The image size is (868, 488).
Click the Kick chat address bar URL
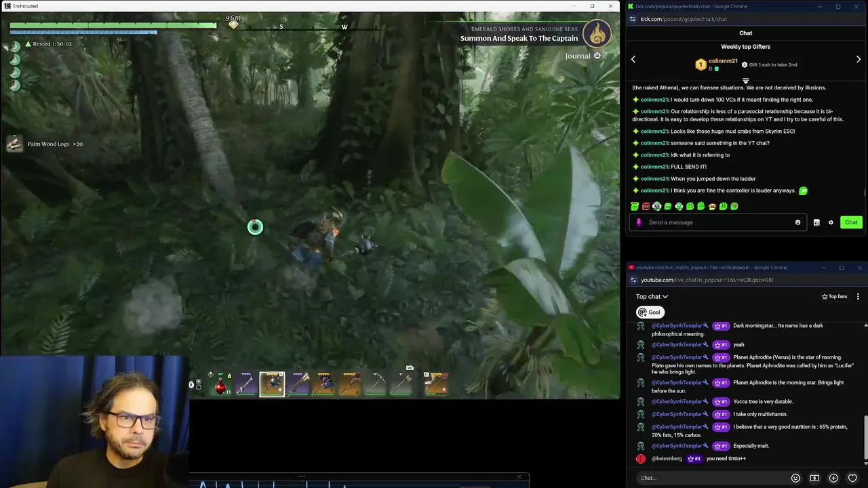pos(684,19)
